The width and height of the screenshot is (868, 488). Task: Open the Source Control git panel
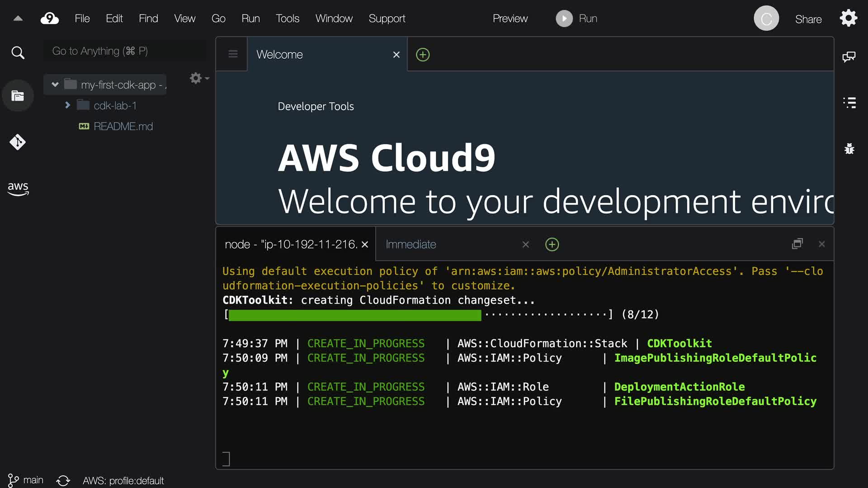(x=18, y=142)
